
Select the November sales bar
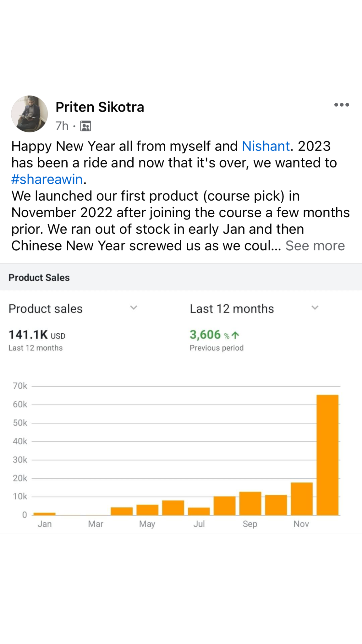tap(302, 499)
